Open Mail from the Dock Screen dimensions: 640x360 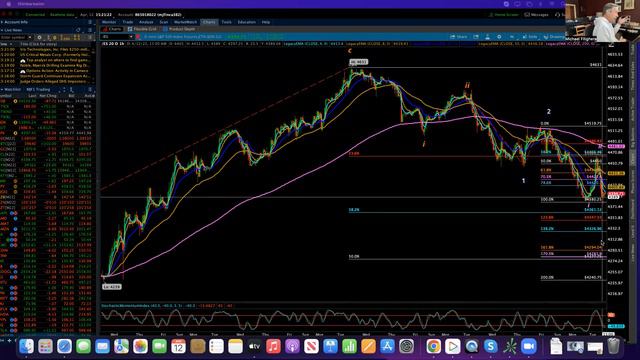[102, 347]
